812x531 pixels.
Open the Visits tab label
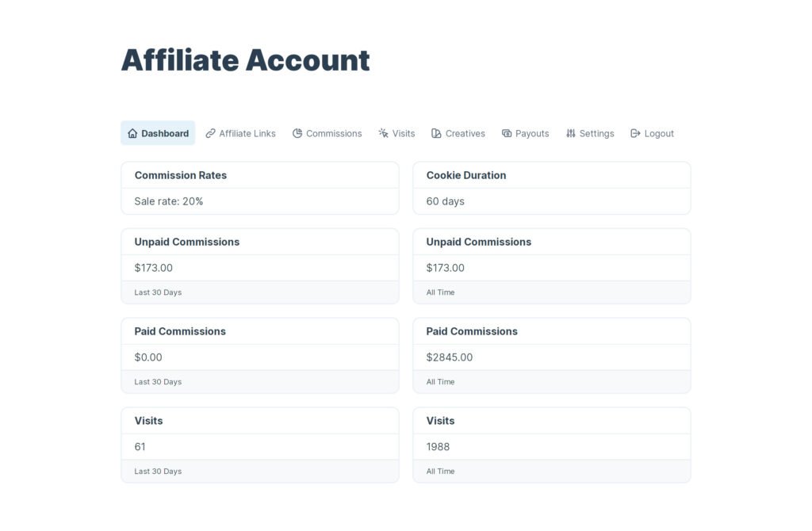point(404,133)
